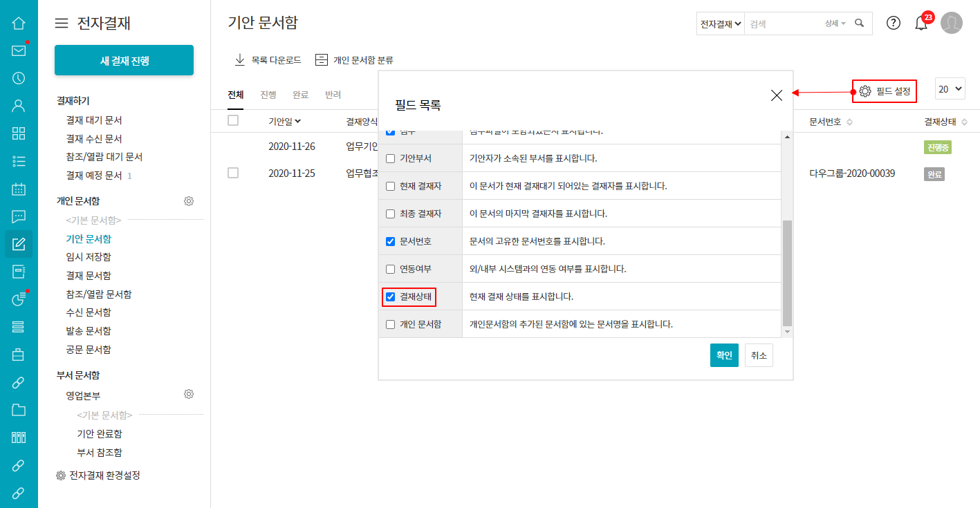Open the 상세 advanced search dropdown
The width and height of the screenshot is (980, 508).
point(835,23)
